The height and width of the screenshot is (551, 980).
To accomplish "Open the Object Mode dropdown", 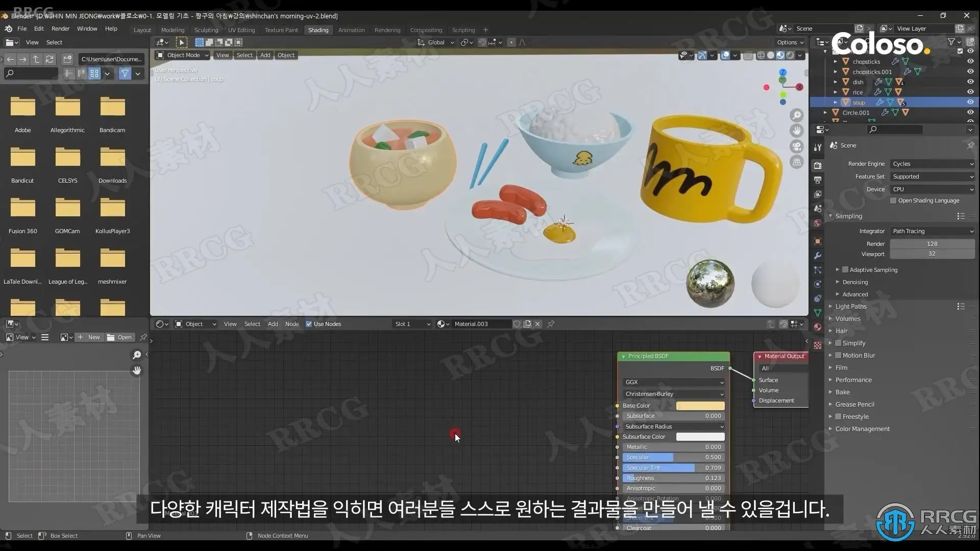I will pos(183,55).
